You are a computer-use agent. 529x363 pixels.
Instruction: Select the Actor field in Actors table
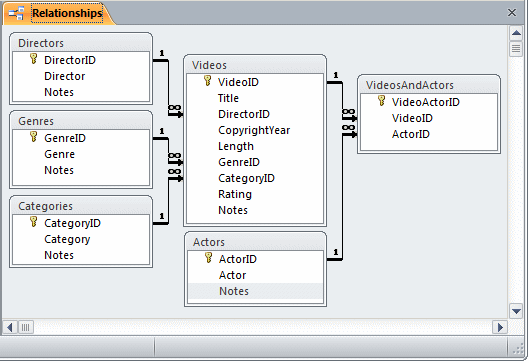255,275
